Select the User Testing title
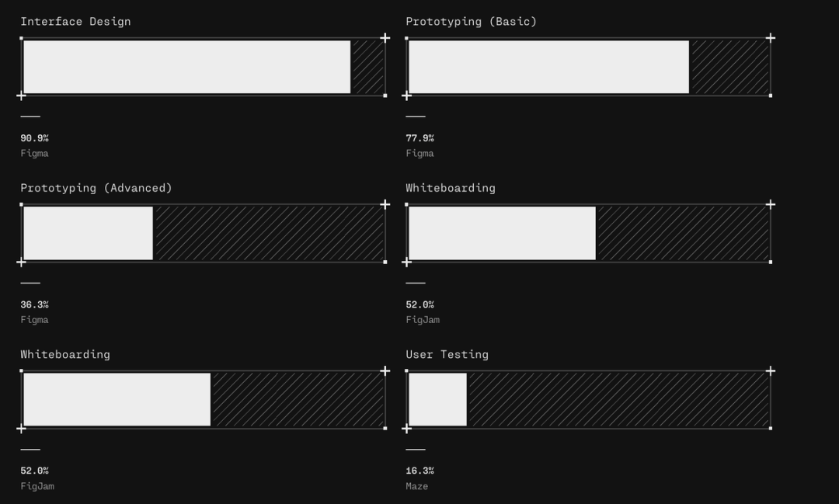The width and height of the screenshot is (839, 504). click(x=447, y=354)
